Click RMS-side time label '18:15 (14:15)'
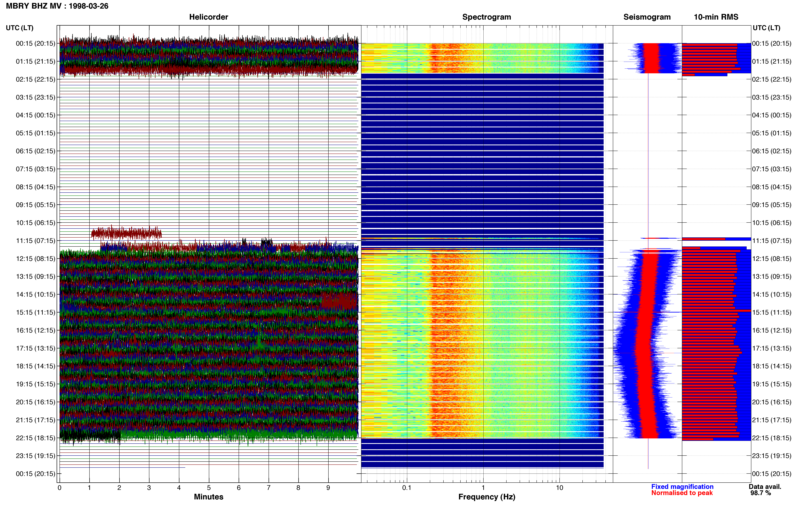812x508 pixels. tap(772, 366)
